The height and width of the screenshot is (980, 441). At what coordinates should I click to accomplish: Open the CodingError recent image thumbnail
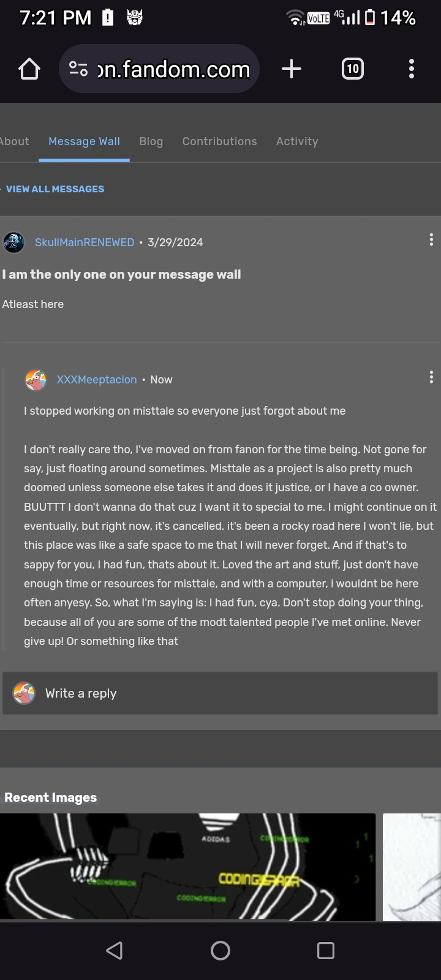(187, 867)
